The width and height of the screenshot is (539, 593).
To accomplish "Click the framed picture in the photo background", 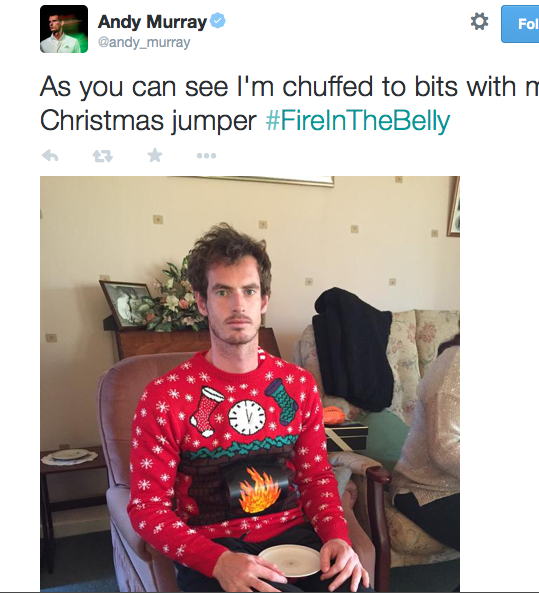I will pyautogui.click(x=127, y=304).
